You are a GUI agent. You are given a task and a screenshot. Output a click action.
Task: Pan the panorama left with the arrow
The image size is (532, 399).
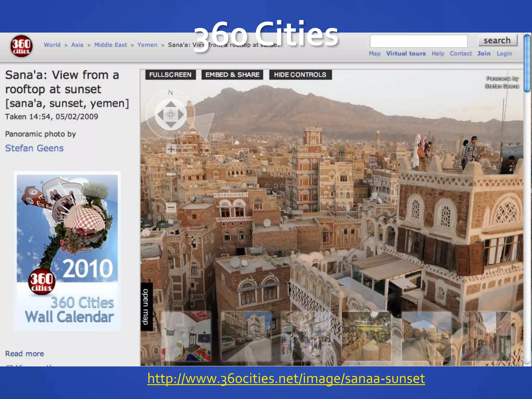coord(160,115)
